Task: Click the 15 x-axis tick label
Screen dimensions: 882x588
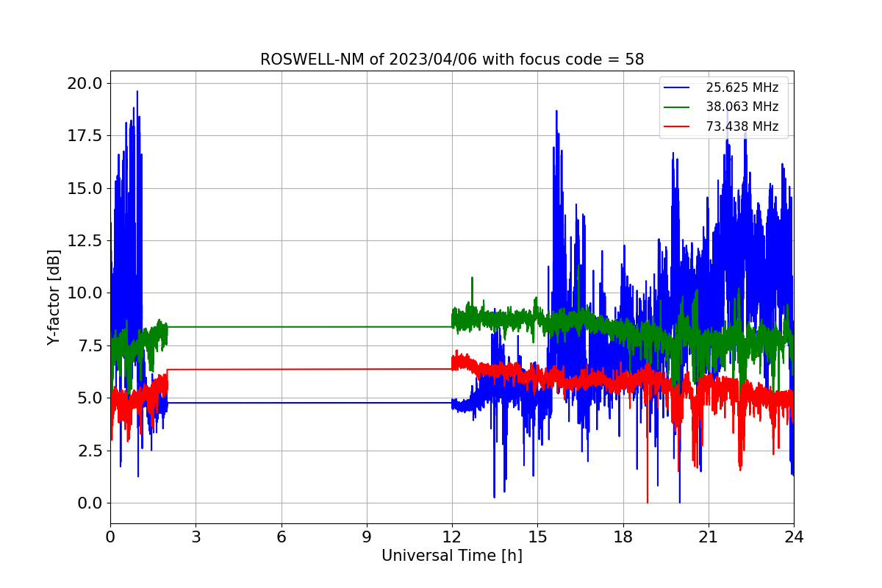Action: pos(537,537)
